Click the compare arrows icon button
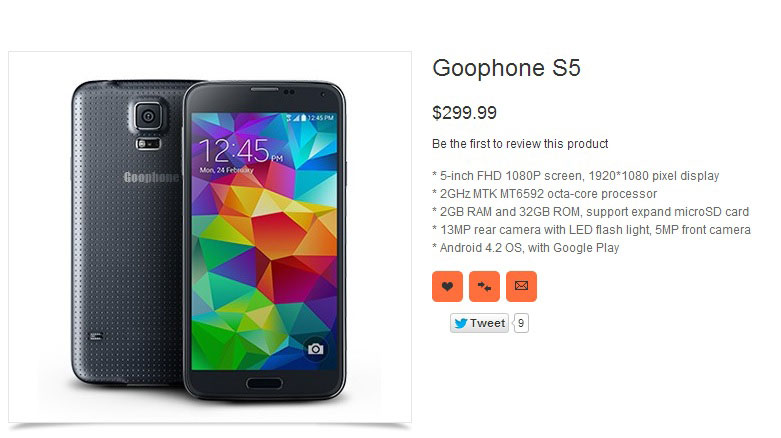This screenshot has height=438, width=781. point(484,286)
